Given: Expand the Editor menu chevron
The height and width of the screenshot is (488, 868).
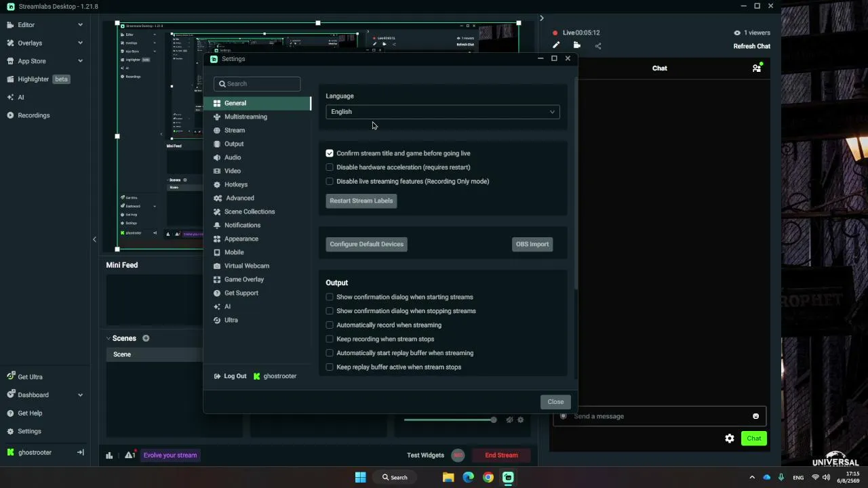Looking at the screenshot, I should pyautogui.click(x=80, y=25).
